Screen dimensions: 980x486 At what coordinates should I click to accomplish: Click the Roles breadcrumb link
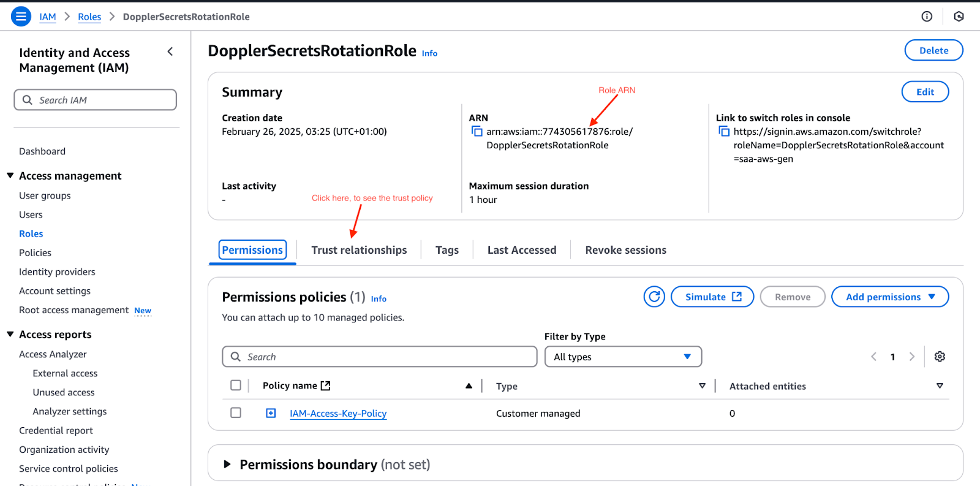pos(89,17)
